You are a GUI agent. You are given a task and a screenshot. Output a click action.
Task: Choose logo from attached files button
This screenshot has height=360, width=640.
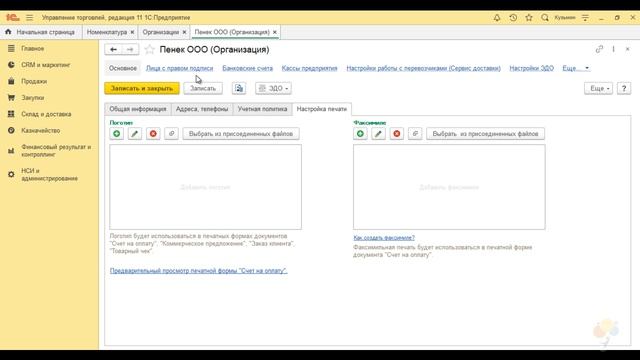[241, 133]
